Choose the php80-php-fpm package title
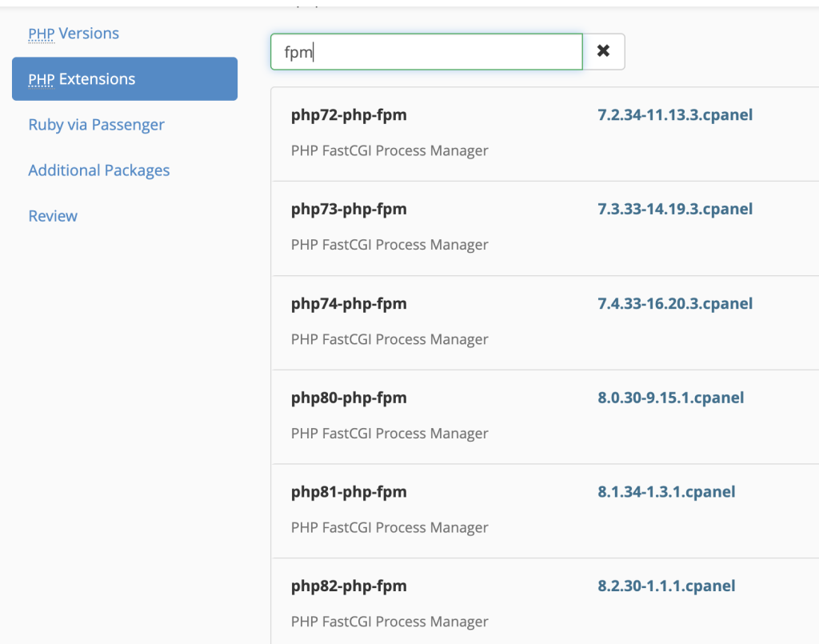819x644 pixels. pyautogui.click(x=349, y=398)
